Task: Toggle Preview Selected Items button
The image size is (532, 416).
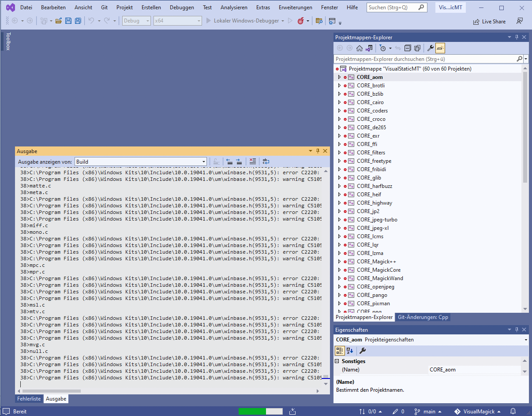Action: point(440,48)
